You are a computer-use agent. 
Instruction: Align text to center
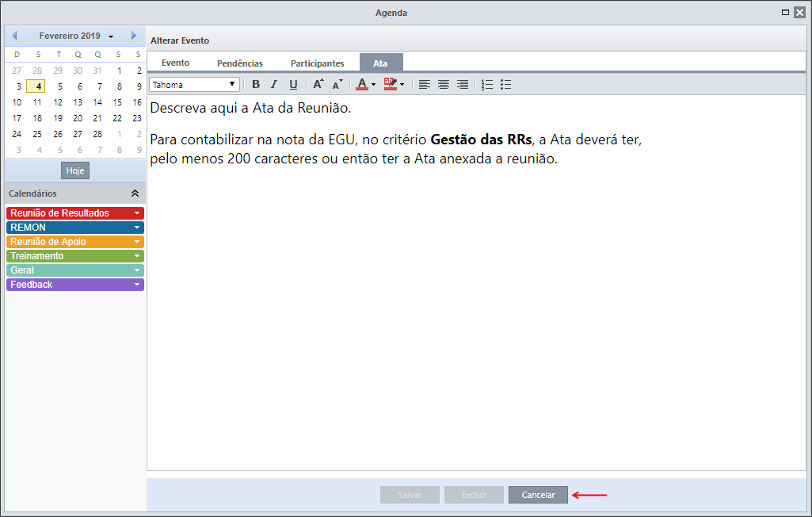click(x=444, y=85)
